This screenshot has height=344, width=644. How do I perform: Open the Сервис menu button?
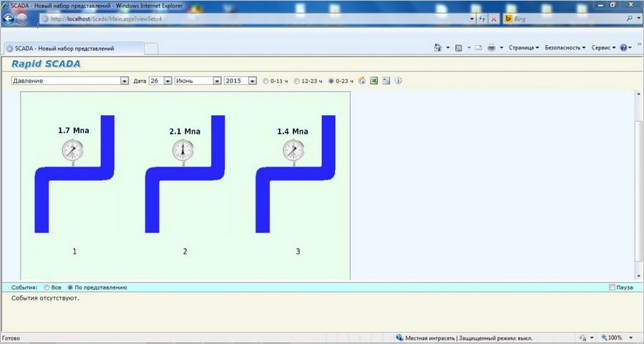coord(602,48)
